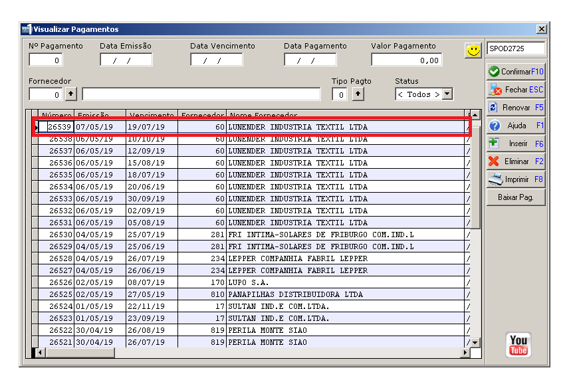Select payment row number 26534
571x392 pixels.
(251, 187)
